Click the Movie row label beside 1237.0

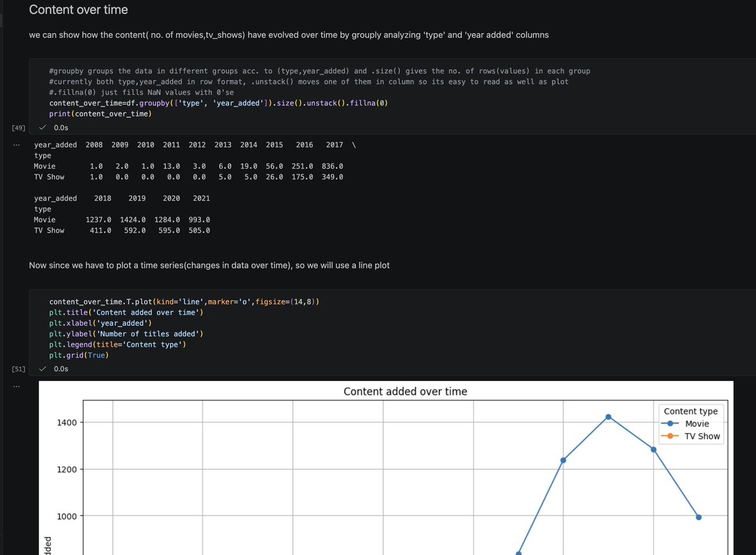click(x=45, y=220)
